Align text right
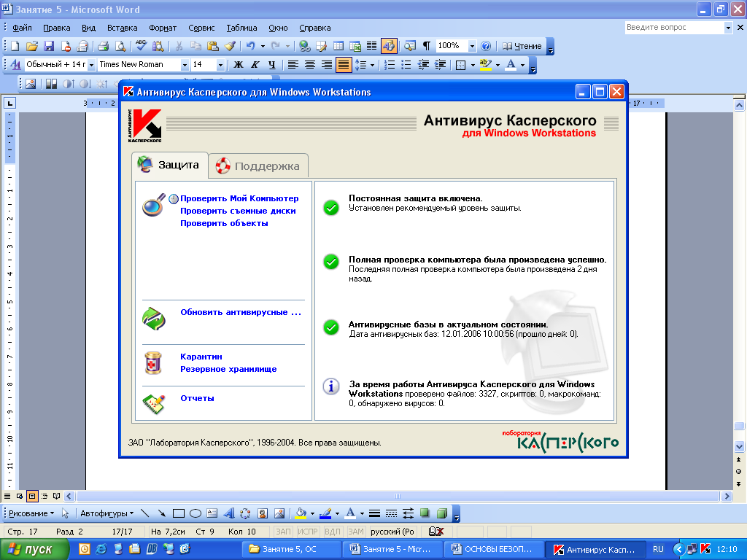Viewport: 747px width, 560px height. [326, 65]
